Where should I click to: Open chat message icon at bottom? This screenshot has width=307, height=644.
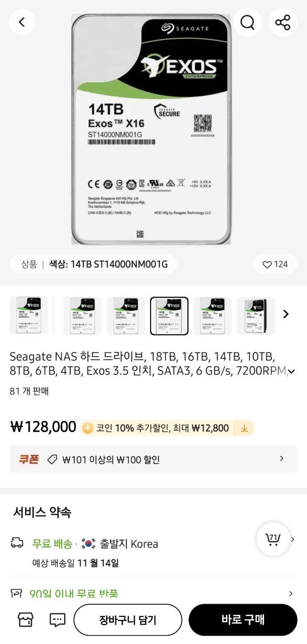click(x=57, y=619)
